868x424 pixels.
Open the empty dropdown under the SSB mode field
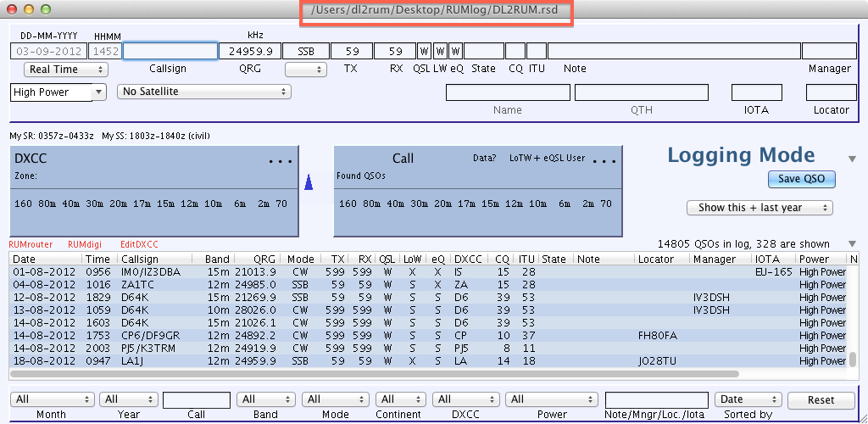coord(305,70)
